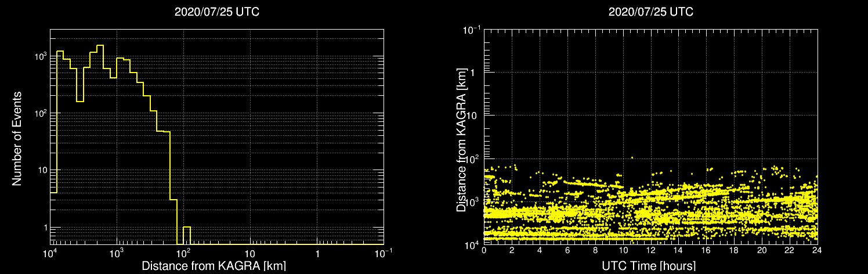Click the 24 hour tick on the UTC time axis
Screen dimensions: 868x274
point(817,250)
